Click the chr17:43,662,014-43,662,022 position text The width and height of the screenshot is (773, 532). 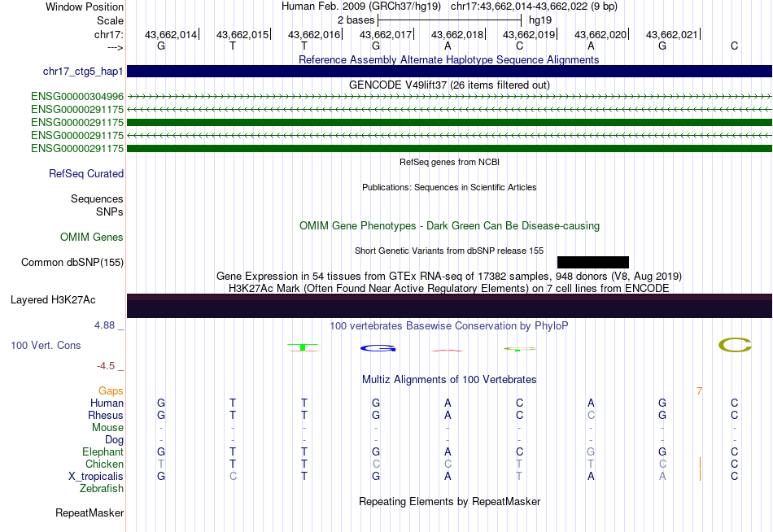click(x=534, y=7)
